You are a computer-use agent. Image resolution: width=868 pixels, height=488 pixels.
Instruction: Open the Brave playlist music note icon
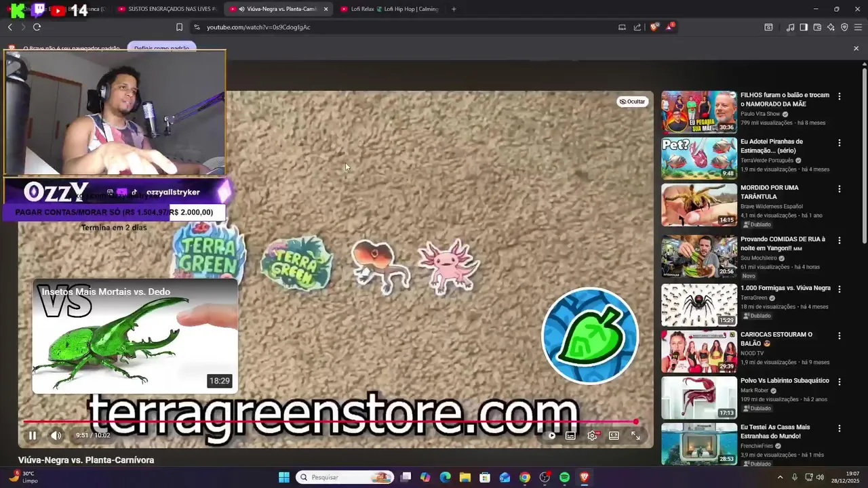tap(790, 27)
